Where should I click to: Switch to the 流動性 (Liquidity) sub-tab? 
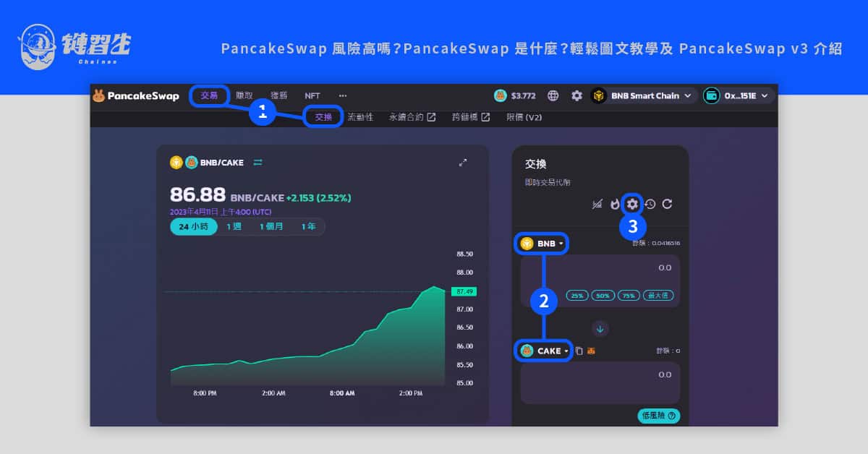360,117
